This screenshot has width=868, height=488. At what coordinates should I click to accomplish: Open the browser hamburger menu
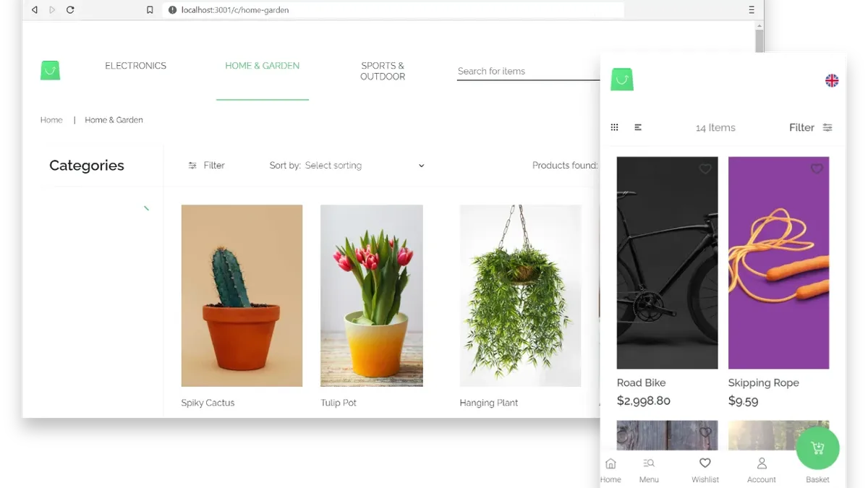click(x=752, y=10)
